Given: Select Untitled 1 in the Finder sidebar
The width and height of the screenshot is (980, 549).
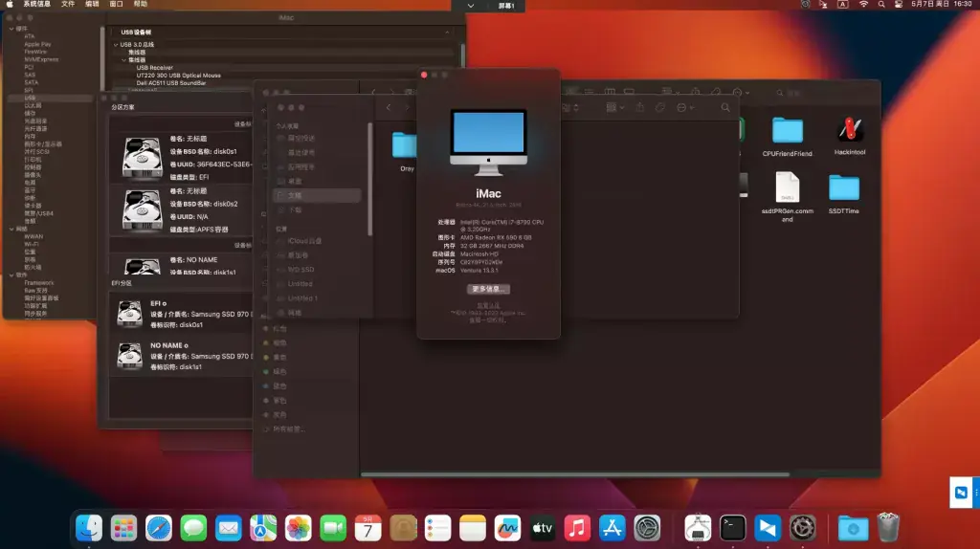Looking at the screenshot, I should point(302,297).
